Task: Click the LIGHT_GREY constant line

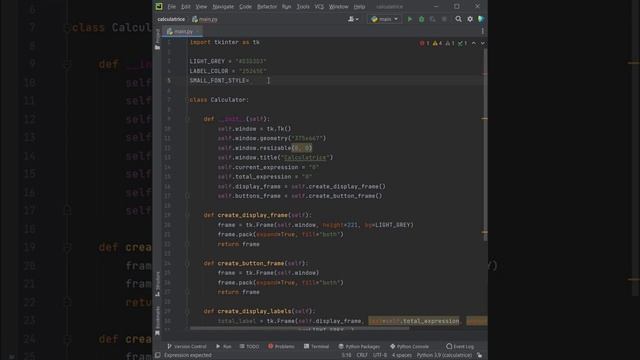Action: 228,61
